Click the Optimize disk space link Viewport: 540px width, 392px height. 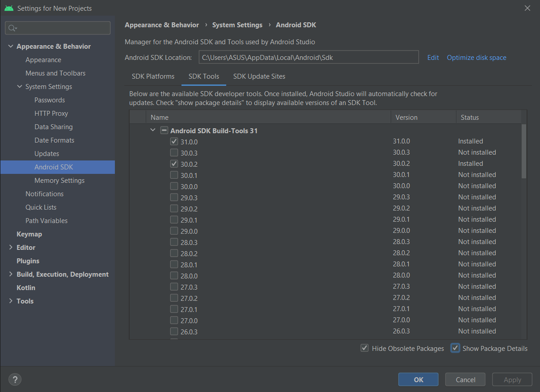[477, 58]
